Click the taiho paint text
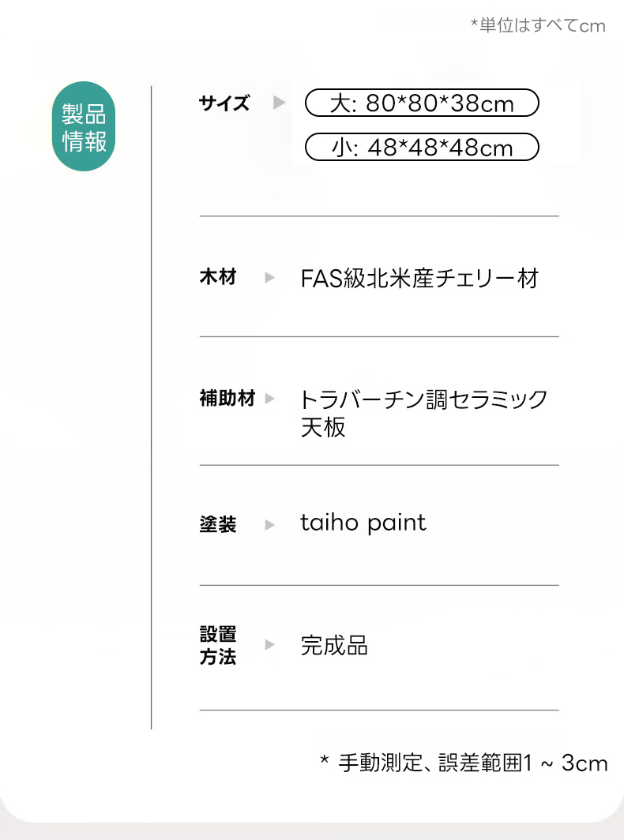Image resolution: width=624 pixels, height=840 pixels. tap(363, 523)
